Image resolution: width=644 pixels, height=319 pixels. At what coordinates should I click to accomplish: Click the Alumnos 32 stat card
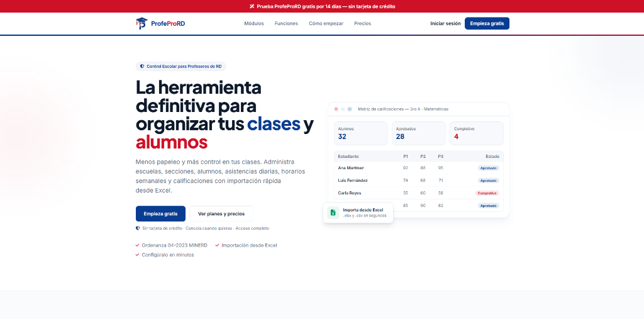360,133
